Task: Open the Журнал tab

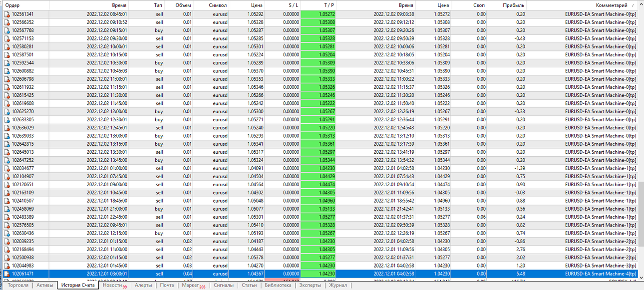Action: (x=338, y=286)
